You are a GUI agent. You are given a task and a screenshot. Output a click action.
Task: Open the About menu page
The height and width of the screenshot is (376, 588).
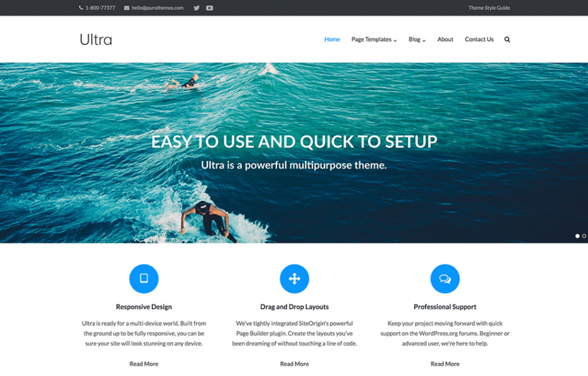[445, 40]
